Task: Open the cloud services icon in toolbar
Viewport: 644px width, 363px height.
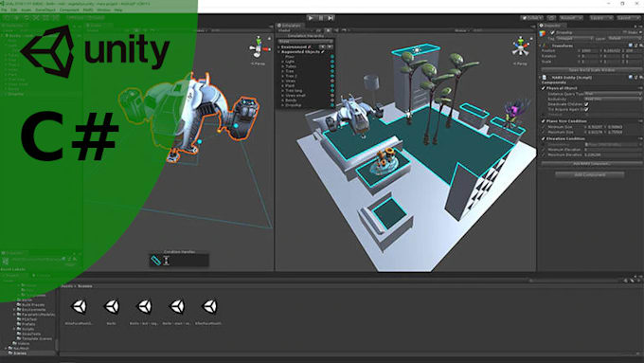Action: tap(551, 18)
